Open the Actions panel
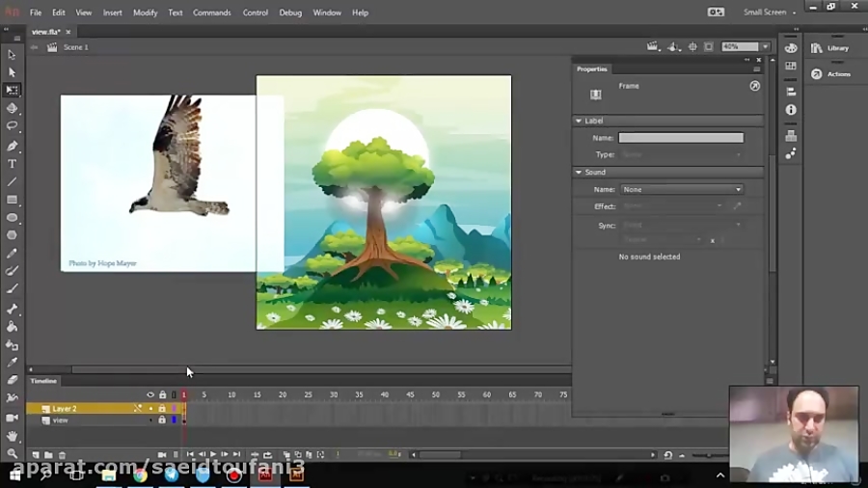This screenshot has height=488, width=868. [x=830, y=73]
